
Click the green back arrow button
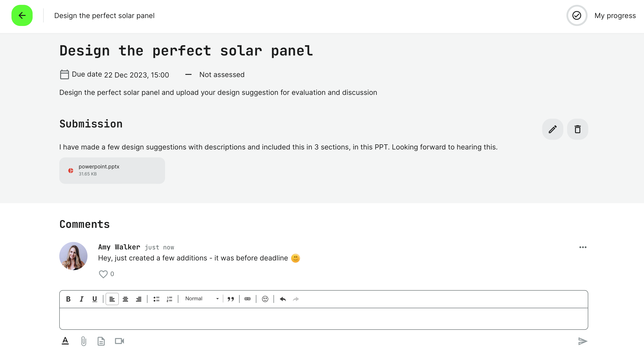pyautogui.click(x=22, y=15)
